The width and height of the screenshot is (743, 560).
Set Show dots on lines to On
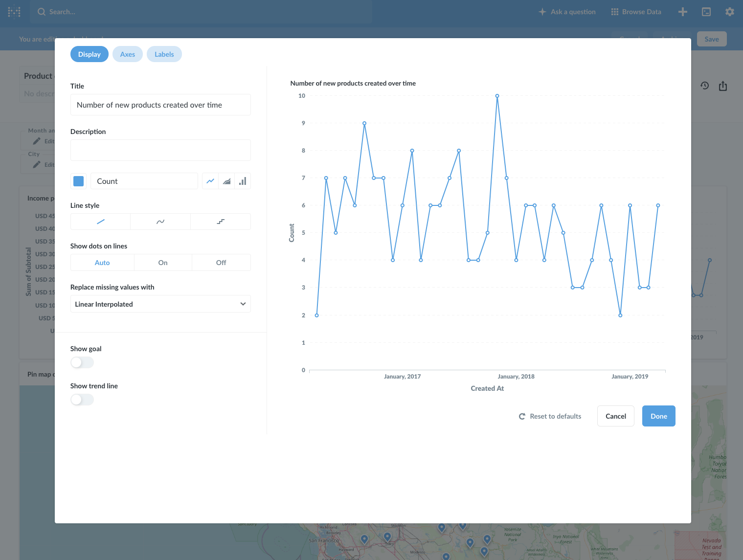162,262
